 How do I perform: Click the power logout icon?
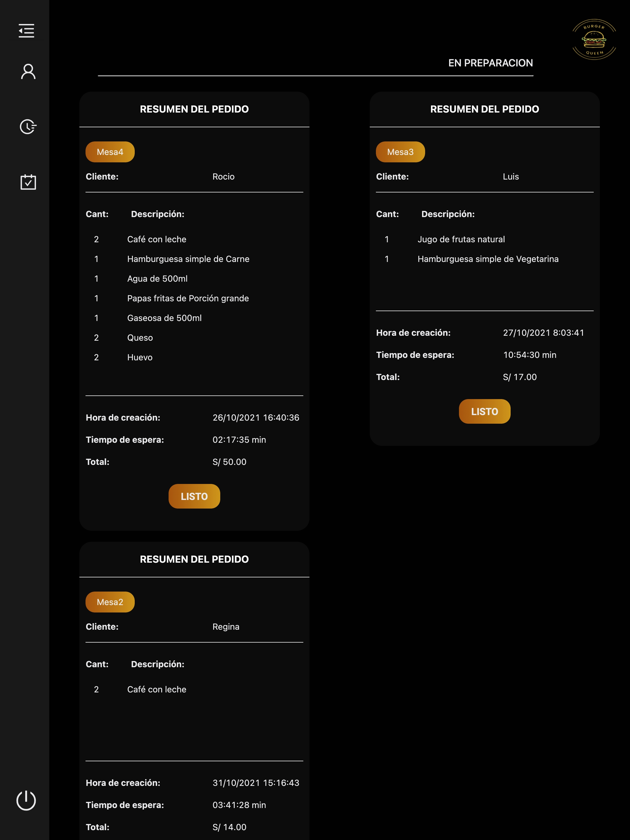point(26,801)
